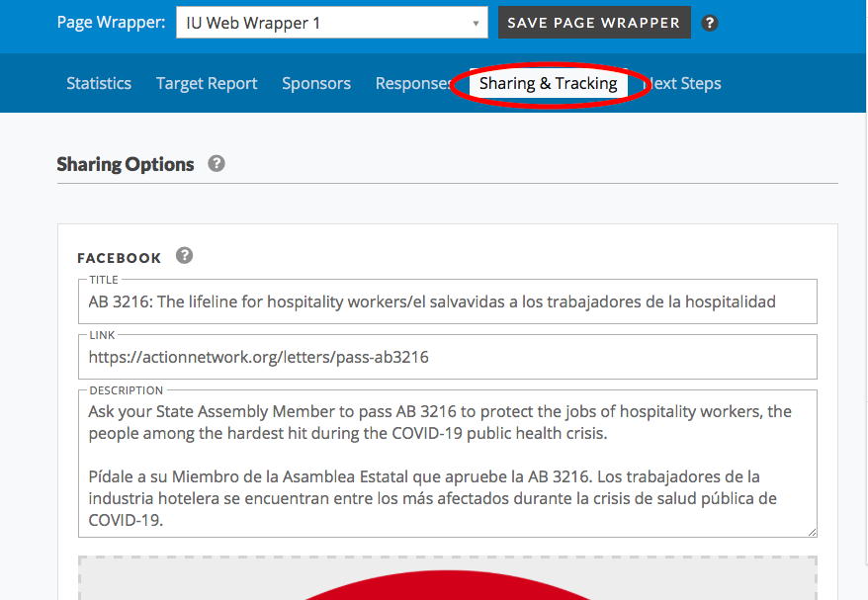Image resolution: width=868 pixels, height=600 pixels.
Task: Click the Facebook section help icon
Action: tap(184, 256)
